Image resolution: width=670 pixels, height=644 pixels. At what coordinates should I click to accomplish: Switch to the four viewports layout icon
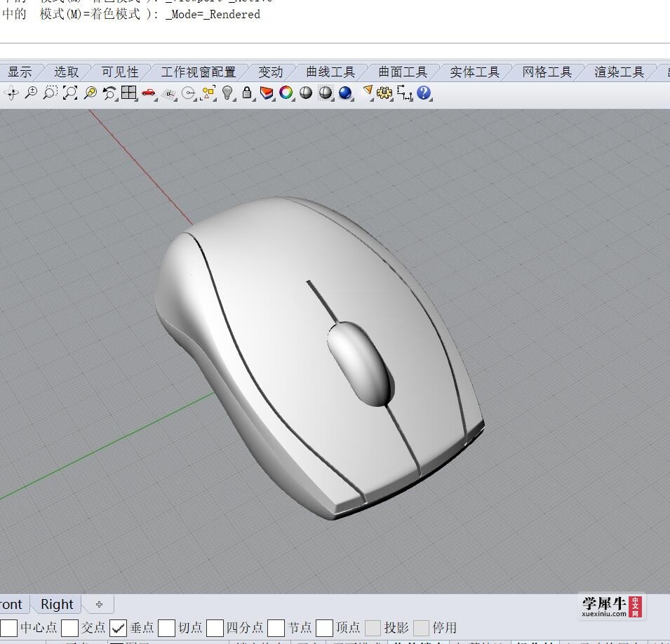point(128,93)
